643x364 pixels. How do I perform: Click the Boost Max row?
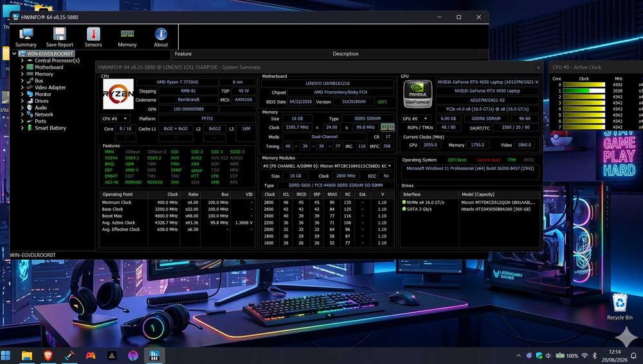click(x=177, y=216)
